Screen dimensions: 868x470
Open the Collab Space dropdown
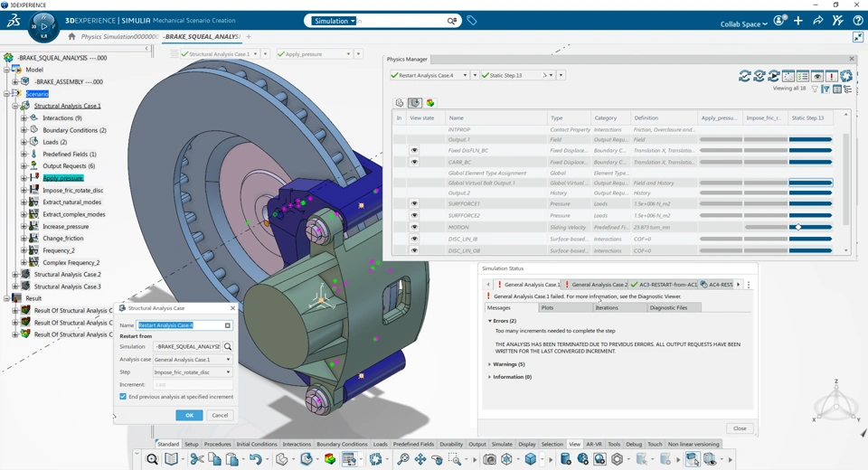click(x=743, y=23)
